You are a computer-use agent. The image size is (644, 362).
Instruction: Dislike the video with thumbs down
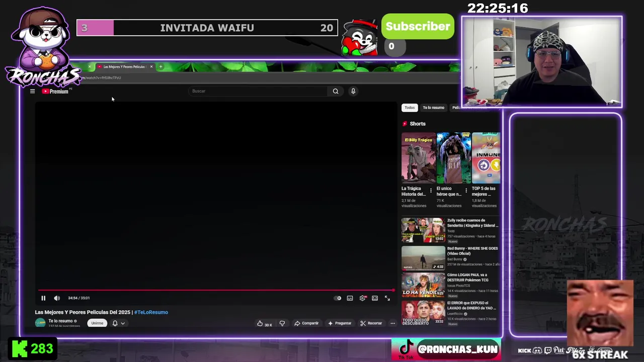[282, 323]
